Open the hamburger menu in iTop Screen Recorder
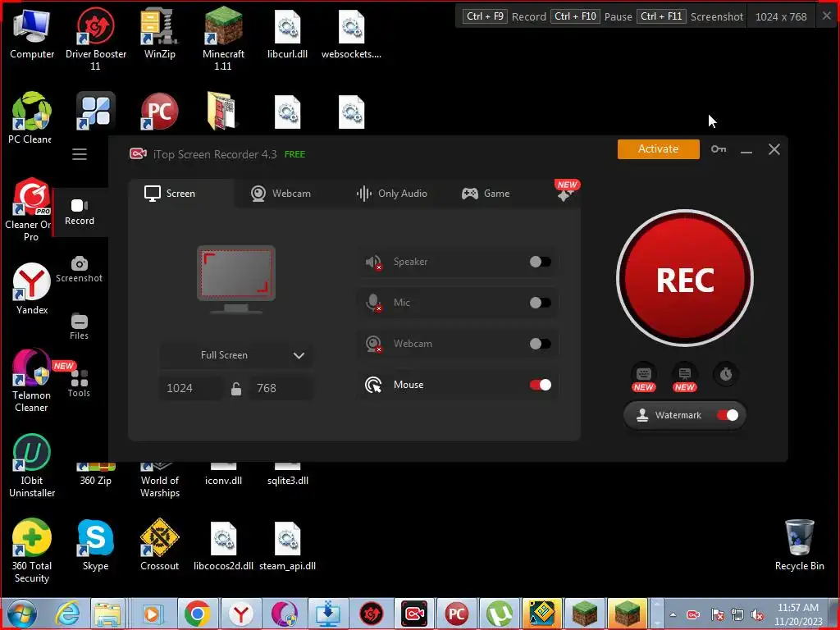Viewport: 840px width, 630px height. (x=80, y=154)
